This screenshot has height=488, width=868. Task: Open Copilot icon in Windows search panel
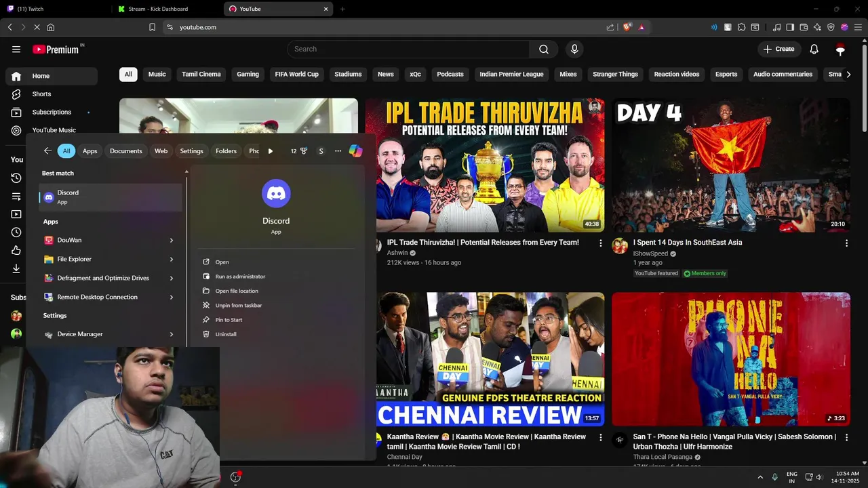[355, 151]
